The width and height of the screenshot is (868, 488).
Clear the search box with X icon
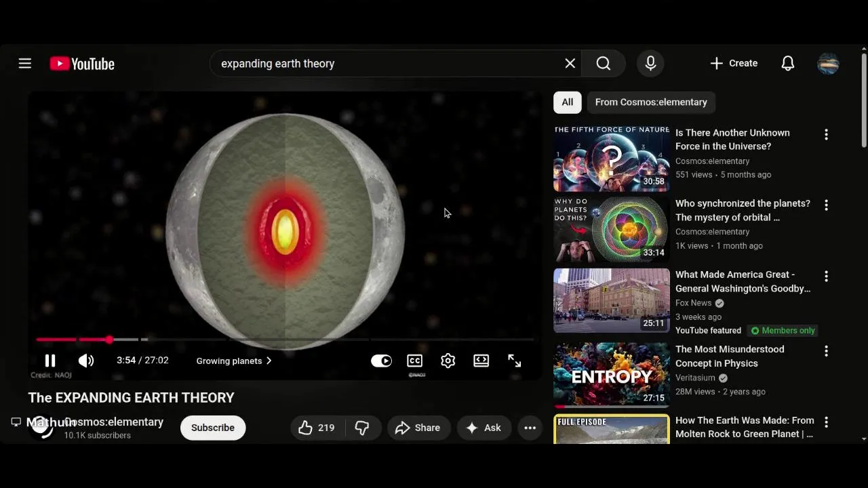pos(570,63)
